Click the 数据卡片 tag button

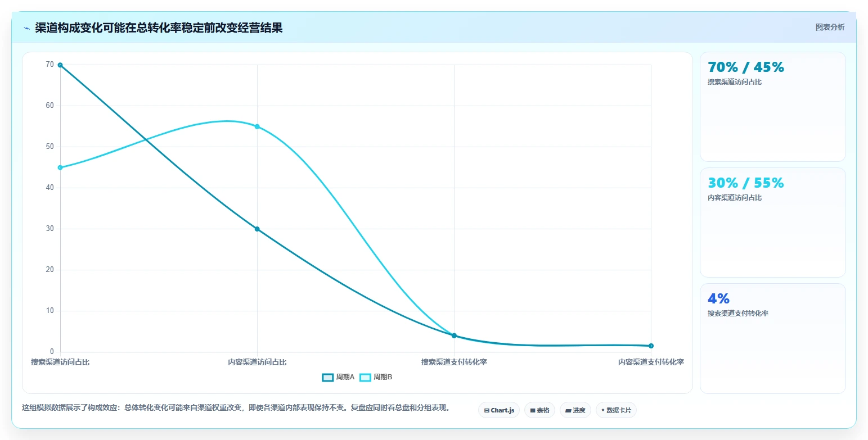click(616, 410)
